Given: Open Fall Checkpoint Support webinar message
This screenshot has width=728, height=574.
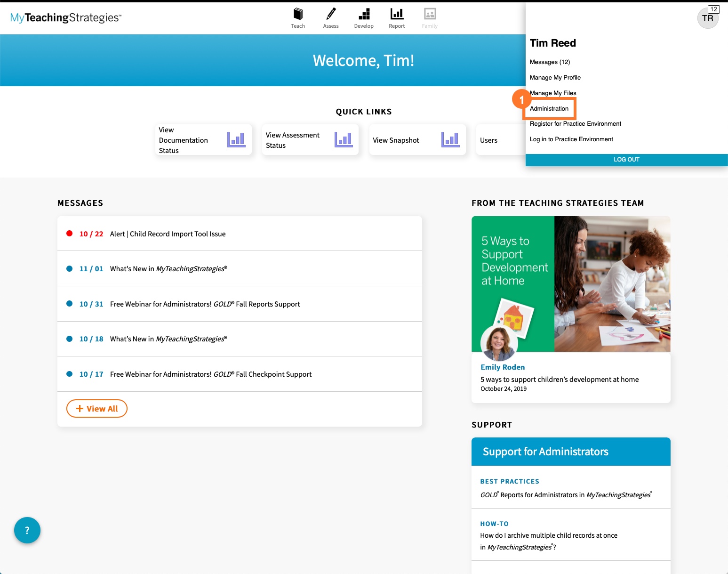Looking at the screenshot, I should pyautogui.click(x=240, y=374).
